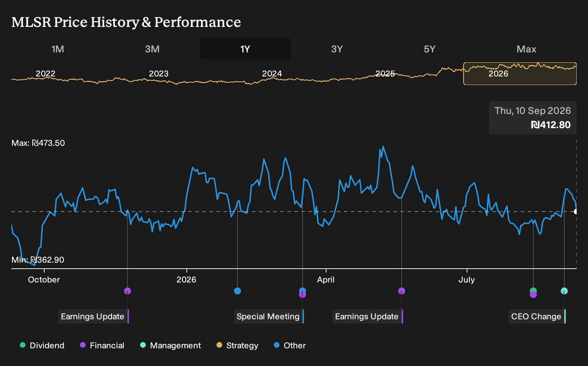Toggle the Other legend filter
The width and height of the screenshot is (588, 366).
pyautogui.click(x=290, y=345)
